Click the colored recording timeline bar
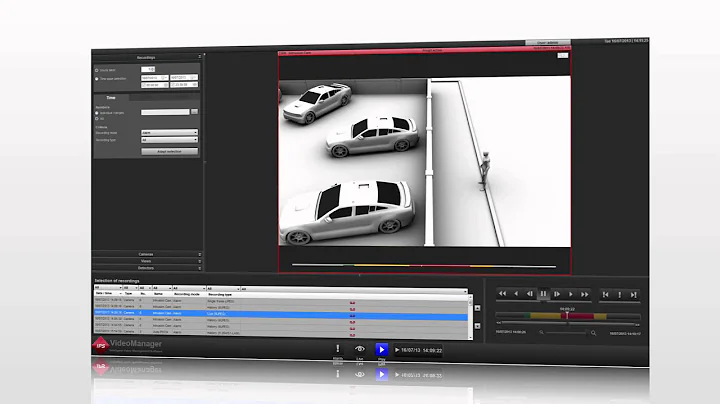The width and height of the screenshot is (720, 404). pyautogui.click(x=568, y=316)
